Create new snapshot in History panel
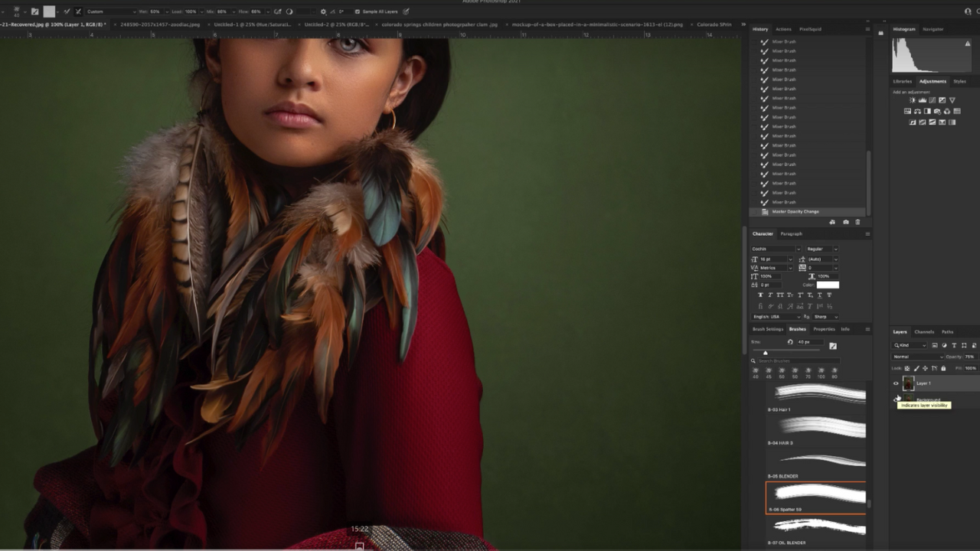The image size is (980, 551). point(845,222)
